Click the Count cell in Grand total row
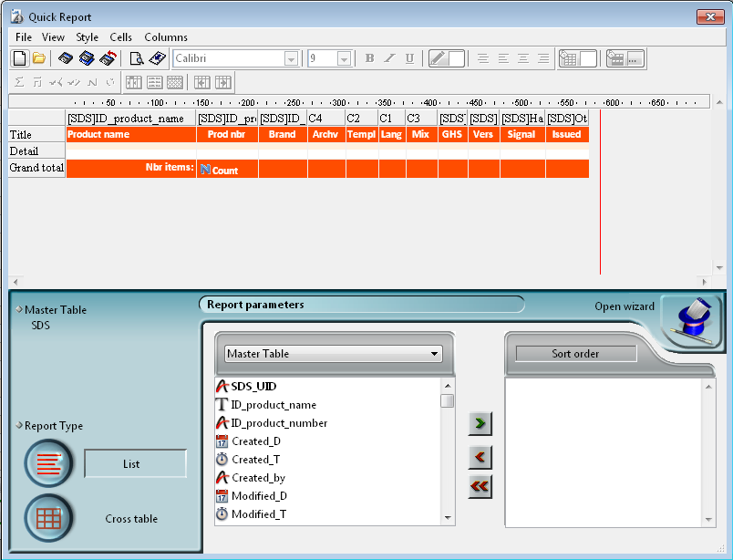The image size is (733, 560). [227, 169]
